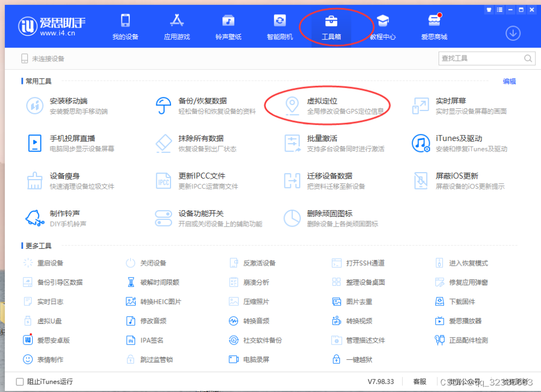Open 修改音频 icon
Image resolution: width=541 pixels, height=392 pixels.
coord(131,321)
